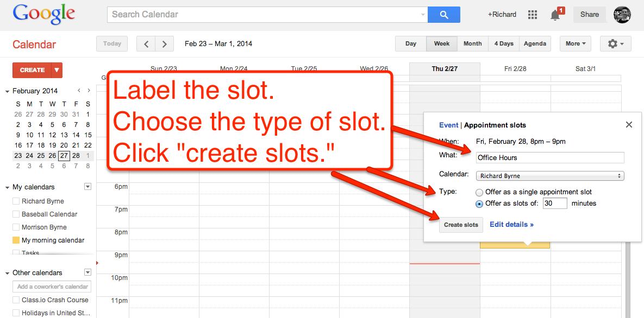The width and height of the screenshot is (644, 318).
Task: Open the Create button dropdown arrow
Action: 57,70
